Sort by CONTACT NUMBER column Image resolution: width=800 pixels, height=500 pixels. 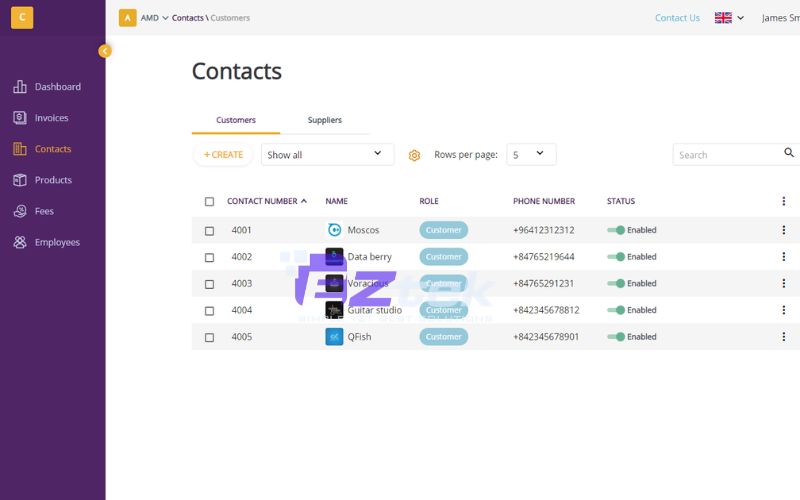click(x=262, y=201)
